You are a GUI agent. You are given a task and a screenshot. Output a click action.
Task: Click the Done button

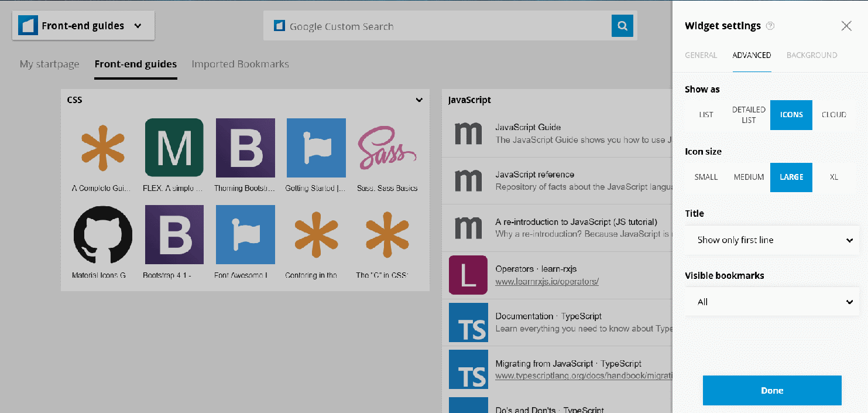[x=771, y=390]
